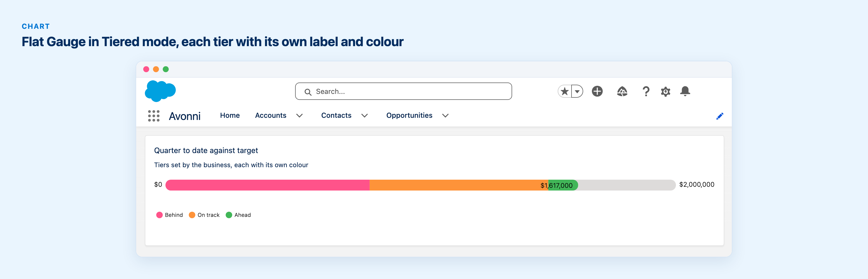Screen dimensions: 868x279
Task: Click the search magnifier icon
Action: [308, 92]
